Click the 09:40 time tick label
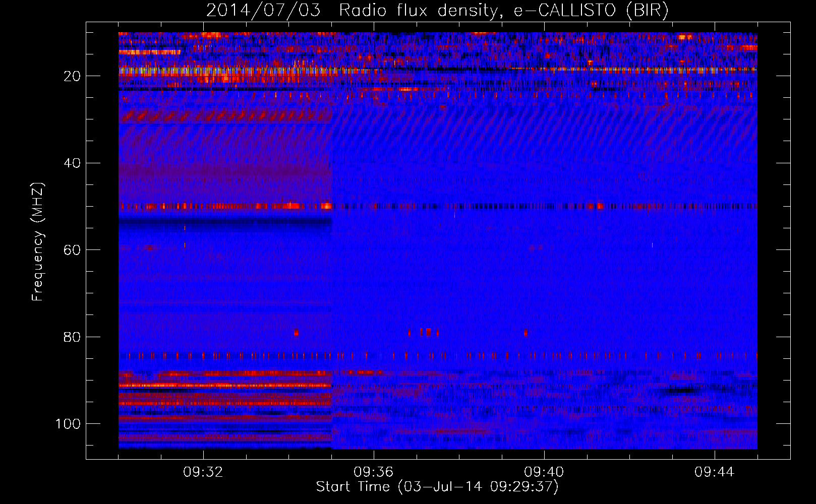The width and height of the screenshot is (816, 504). 544,472
